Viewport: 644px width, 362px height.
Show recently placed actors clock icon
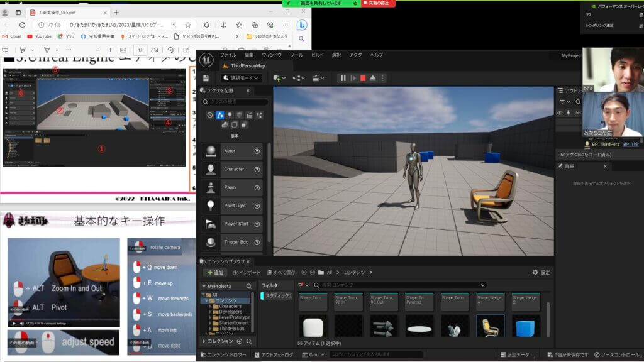point(210,116)
